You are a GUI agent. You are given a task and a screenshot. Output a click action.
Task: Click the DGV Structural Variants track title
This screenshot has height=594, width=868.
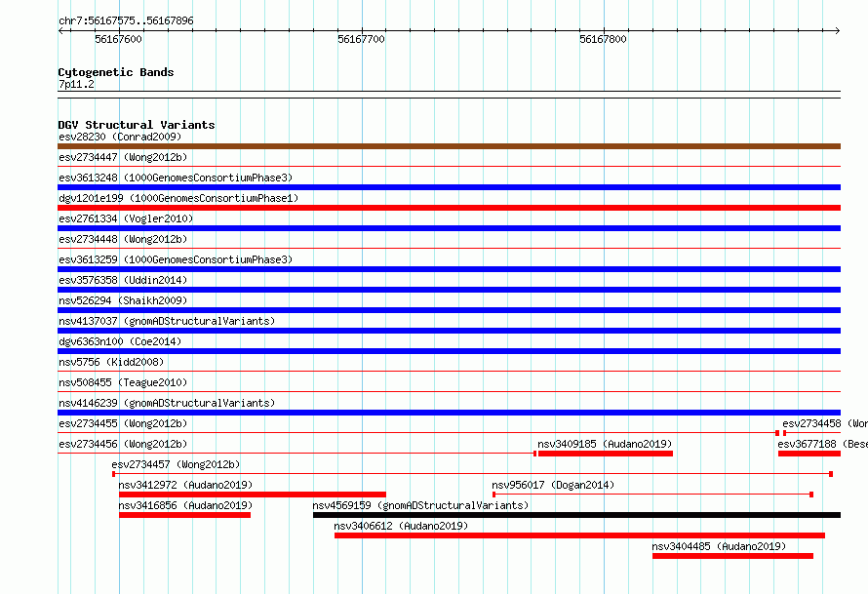click(x=137, y=125)
